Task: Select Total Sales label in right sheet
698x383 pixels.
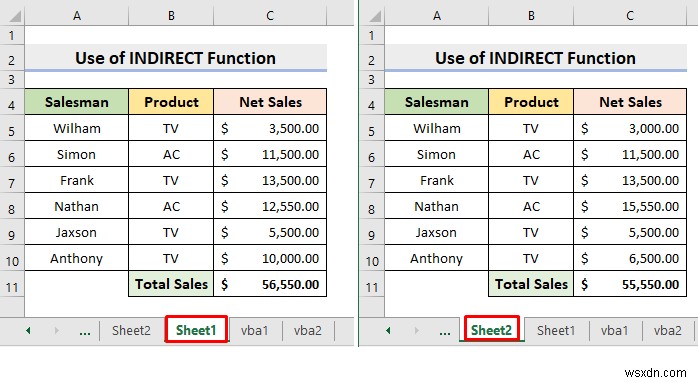Action: click(531, 284)
